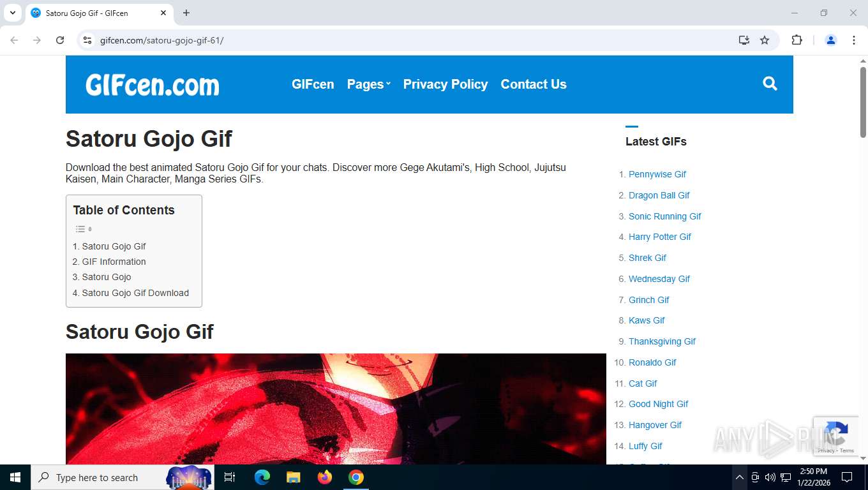Open the Thanksgiving Gif link
This screenshot has height=490, width=868.
pos(662,341)
